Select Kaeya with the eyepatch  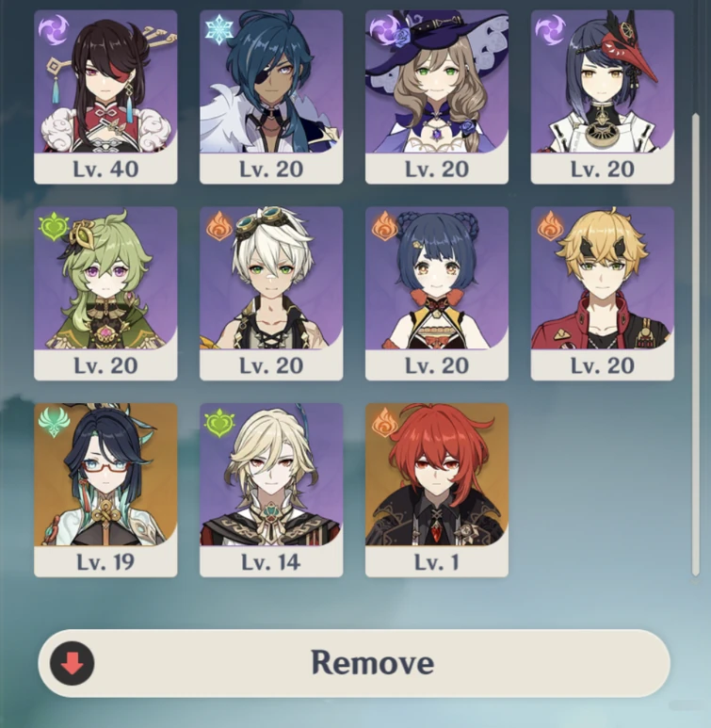271,97
